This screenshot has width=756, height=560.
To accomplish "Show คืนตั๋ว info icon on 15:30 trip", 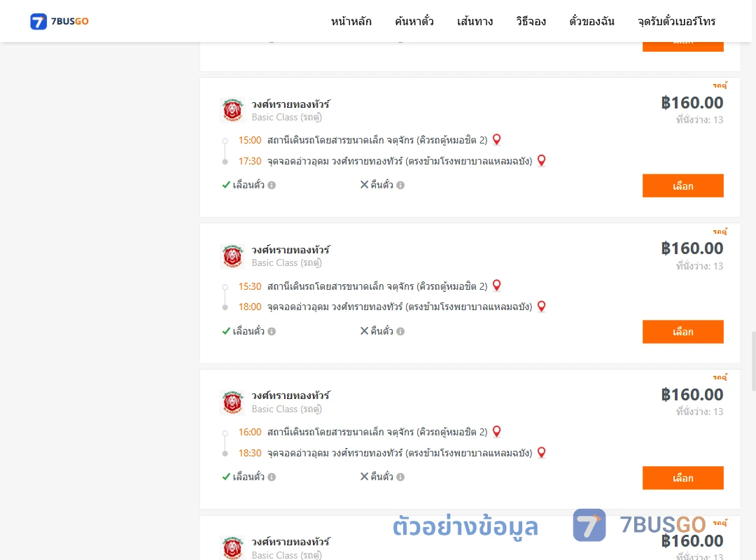I will (x=400, y=331).
